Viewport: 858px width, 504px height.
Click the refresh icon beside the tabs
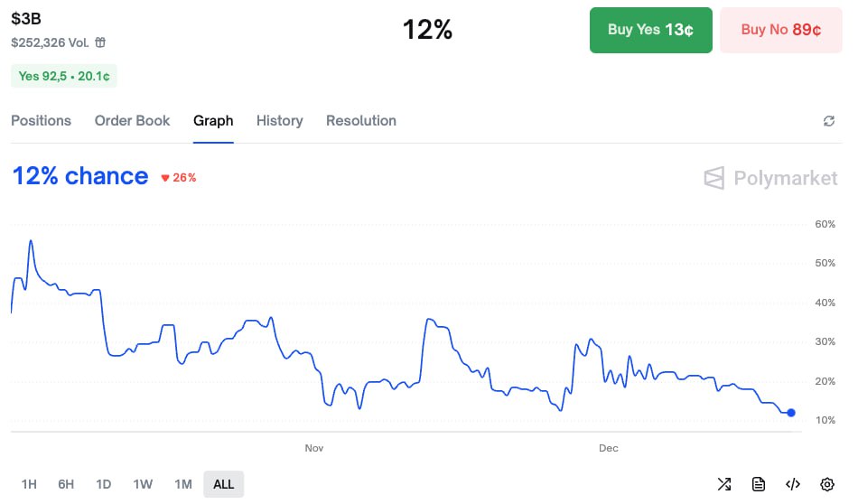point(828,121)
